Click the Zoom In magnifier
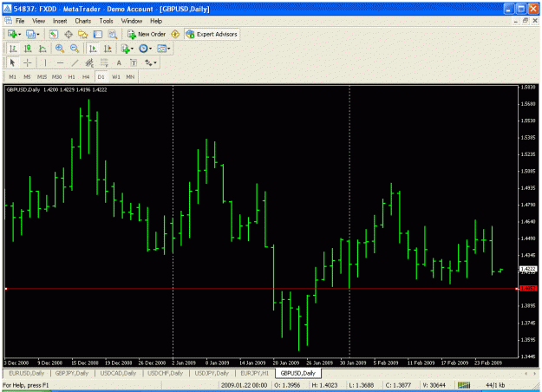Image resolution: width=542 pixels, height=392 pixels. [60, 49]
